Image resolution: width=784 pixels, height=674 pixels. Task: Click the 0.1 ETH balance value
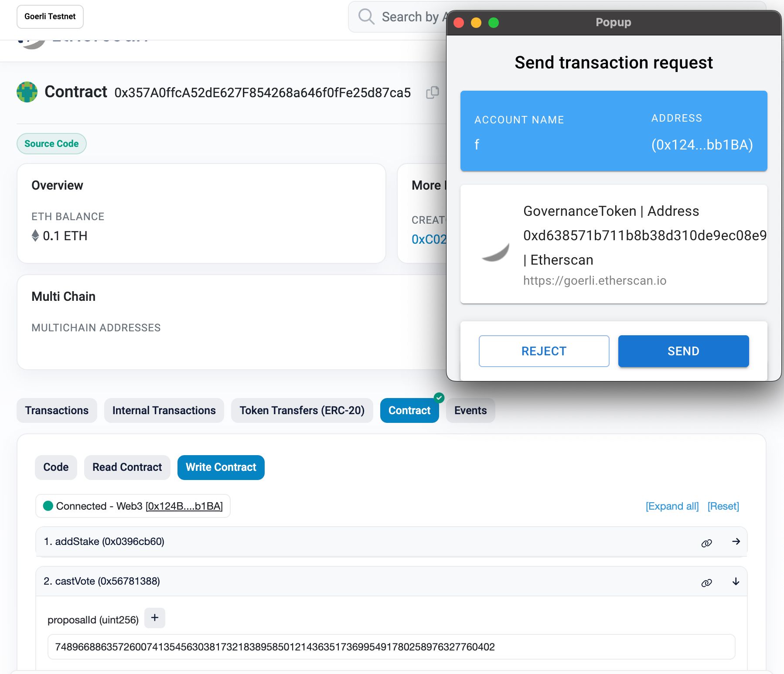(65, 236)
